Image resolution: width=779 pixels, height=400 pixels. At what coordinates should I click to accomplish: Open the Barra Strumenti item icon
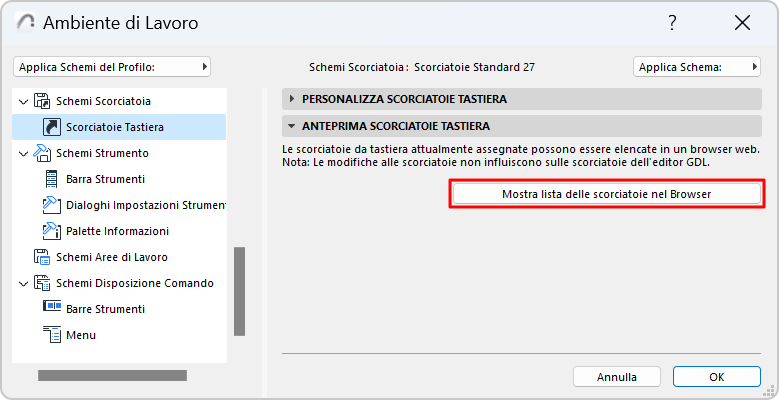(x=52, y=179)
